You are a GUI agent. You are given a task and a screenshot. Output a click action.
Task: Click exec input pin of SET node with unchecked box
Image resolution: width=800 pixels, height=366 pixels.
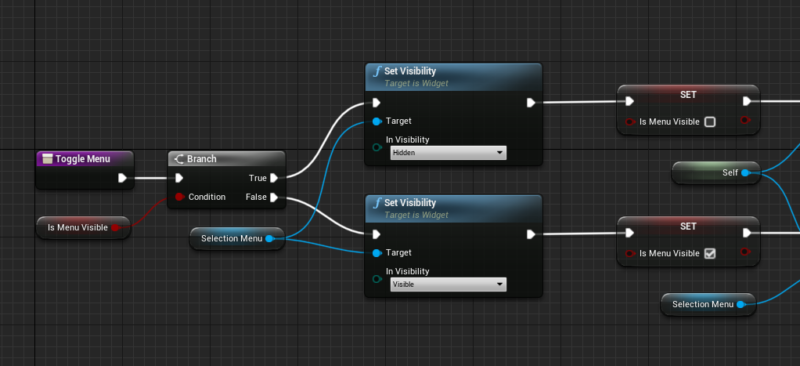630,102
